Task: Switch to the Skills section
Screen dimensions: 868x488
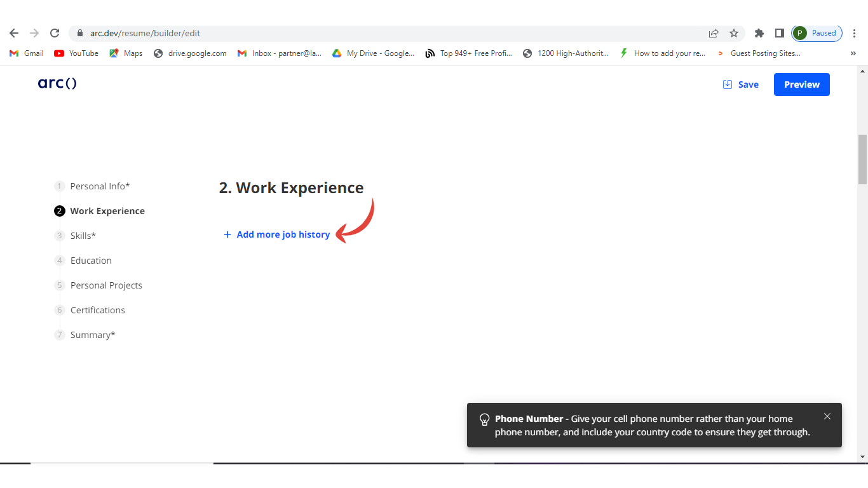Action: [83, 236]
